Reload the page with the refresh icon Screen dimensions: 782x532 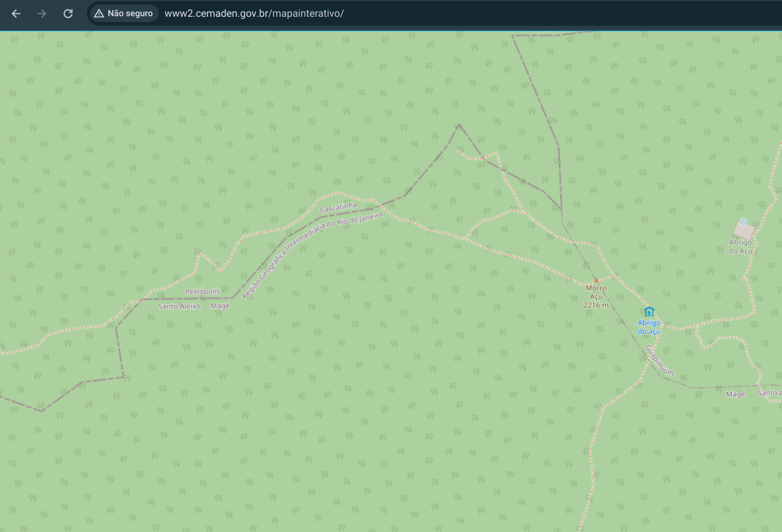coord(68,13)
